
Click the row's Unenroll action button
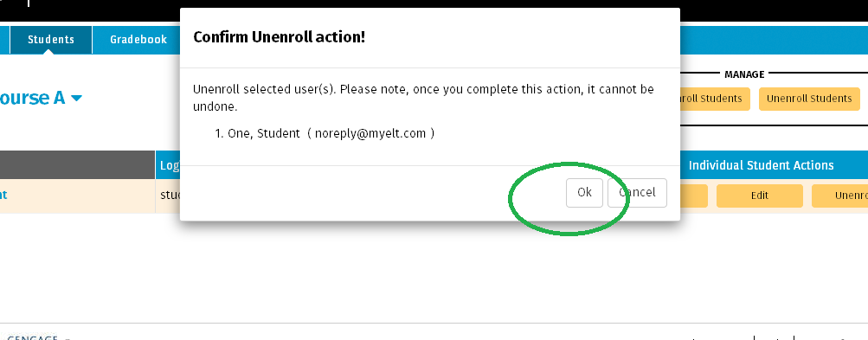pos(839,196)
